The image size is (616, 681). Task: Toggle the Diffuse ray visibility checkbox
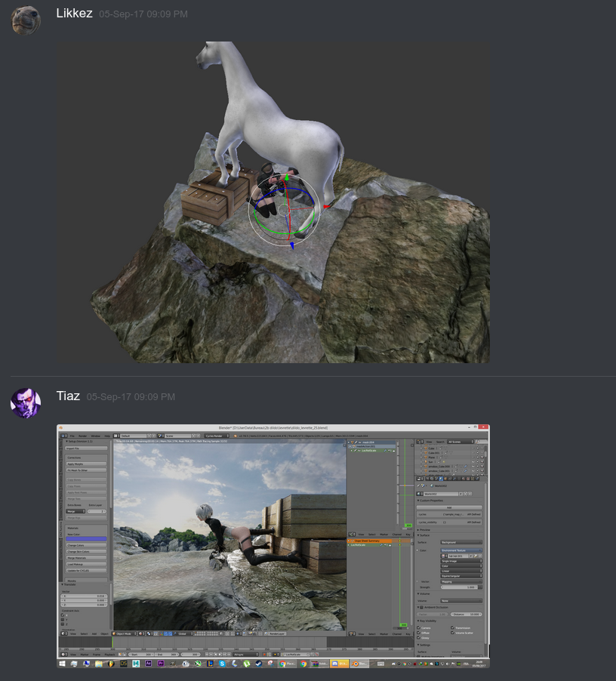coord(418,633)
